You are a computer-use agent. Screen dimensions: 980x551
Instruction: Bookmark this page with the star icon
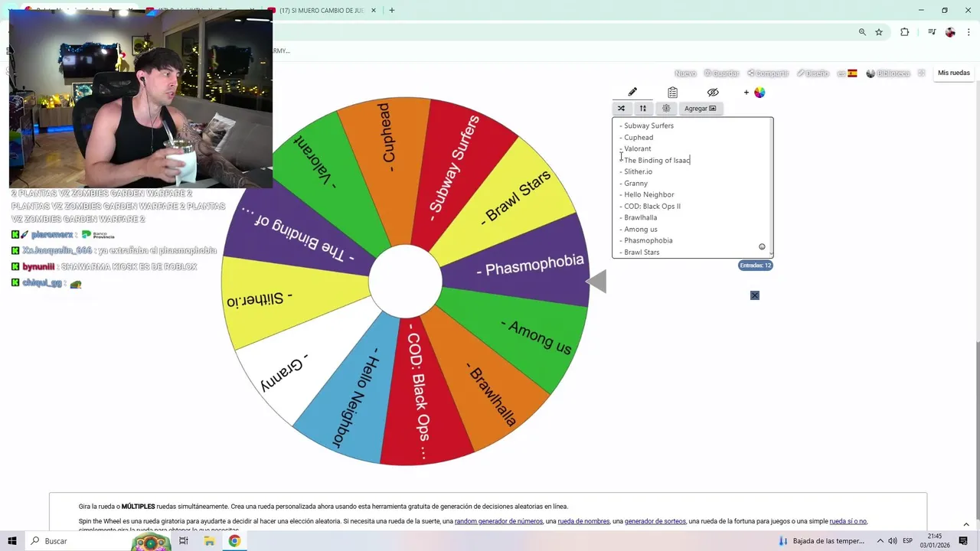pos(879,32)
